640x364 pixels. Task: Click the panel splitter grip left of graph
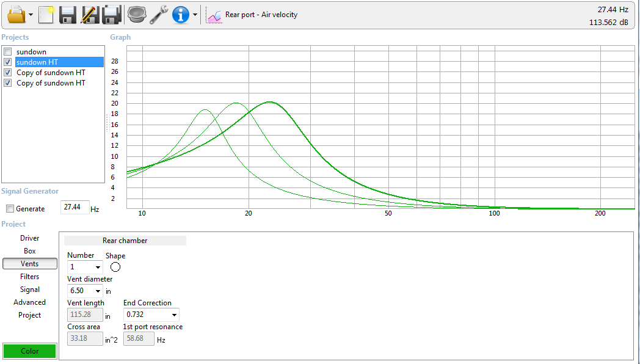pyautogui.click(x=107, y=123)
